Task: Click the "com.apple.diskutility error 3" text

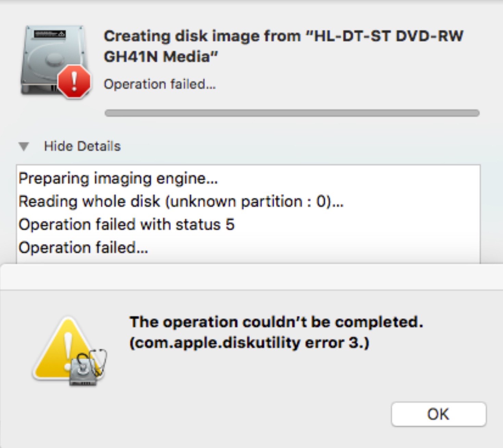Action: click(249, 343)
